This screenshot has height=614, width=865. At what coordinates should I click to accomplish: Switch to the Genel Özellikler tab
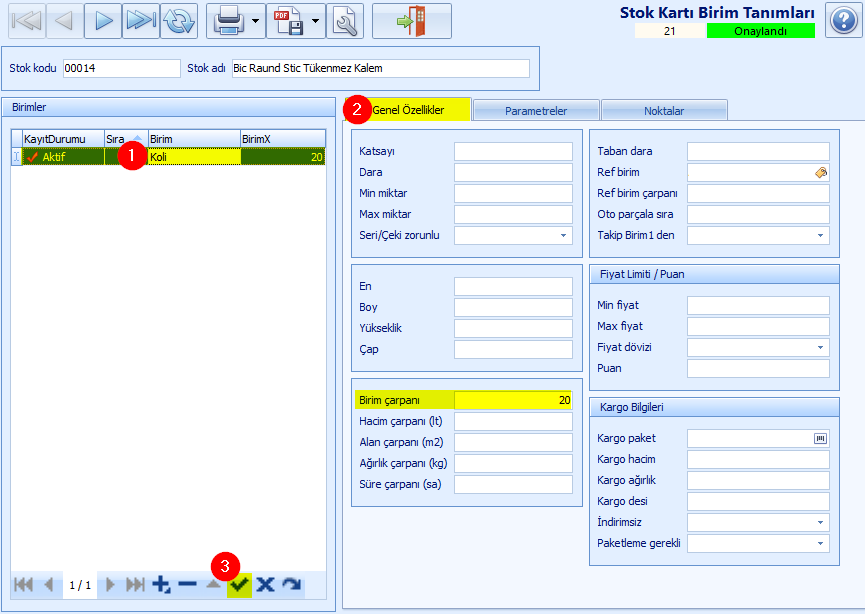tap(408, 110)
